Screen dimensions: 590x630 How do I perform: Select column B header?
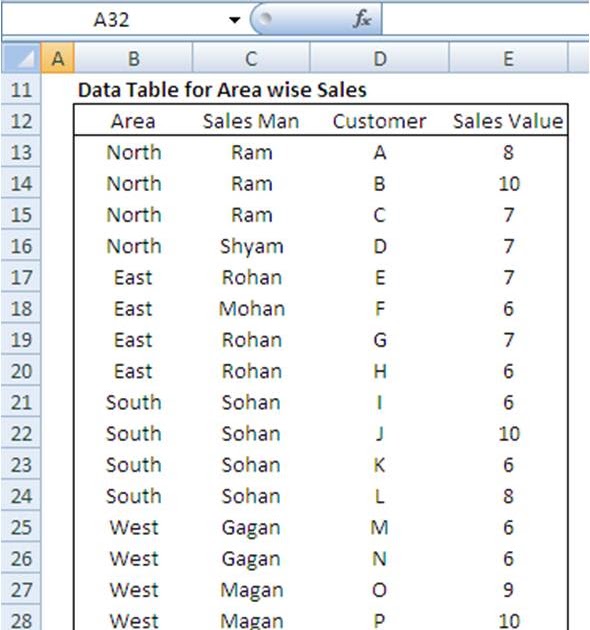(133, 59)
